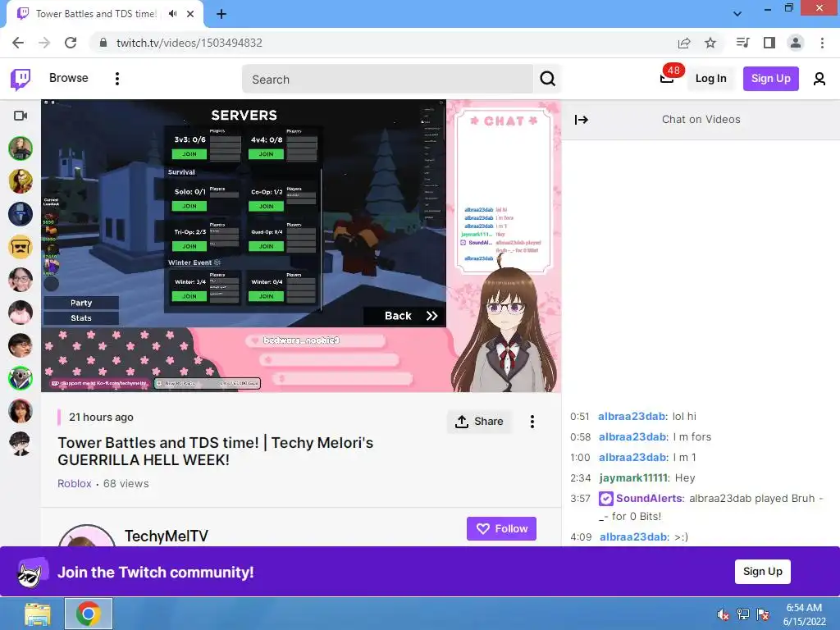The image size is (840, 630).
Task: Toggle Chrome side panel icon
Action: pos(769,43)
